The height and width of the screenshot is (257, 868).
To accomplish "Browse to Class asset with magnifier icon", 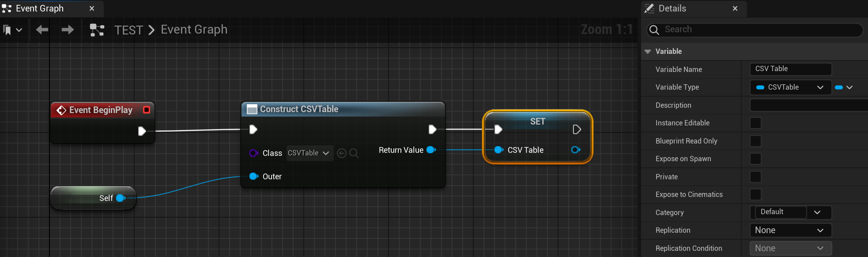I will click(354, 153).
